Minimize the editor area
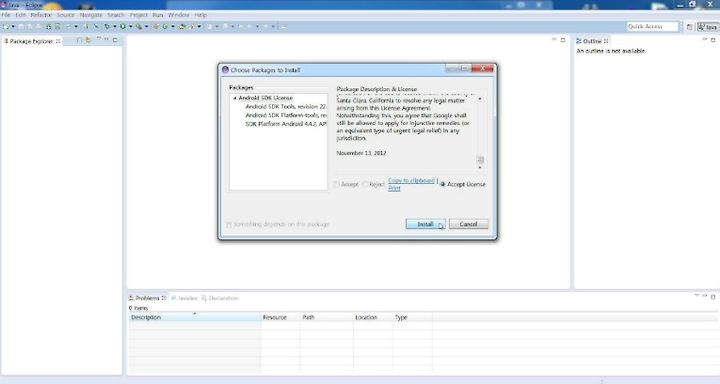Screen dimensions: 720x384 (x=554, y=40)
